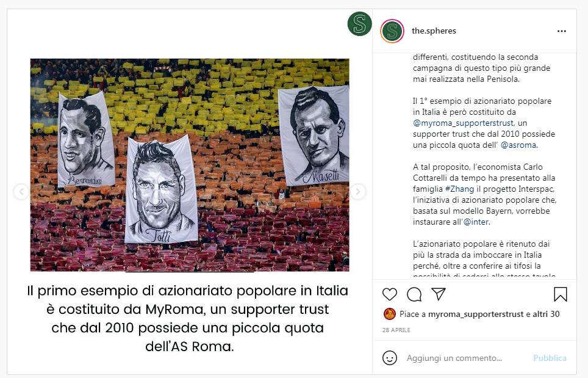Open comments via speech bubble icon
The image size is (588, 378).
click(414, 294)
